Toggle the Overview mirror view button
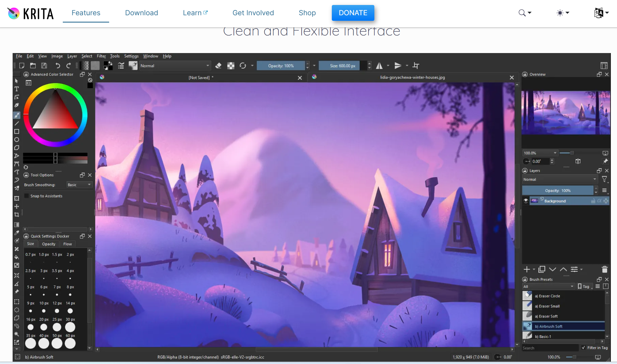 point(578,161)
